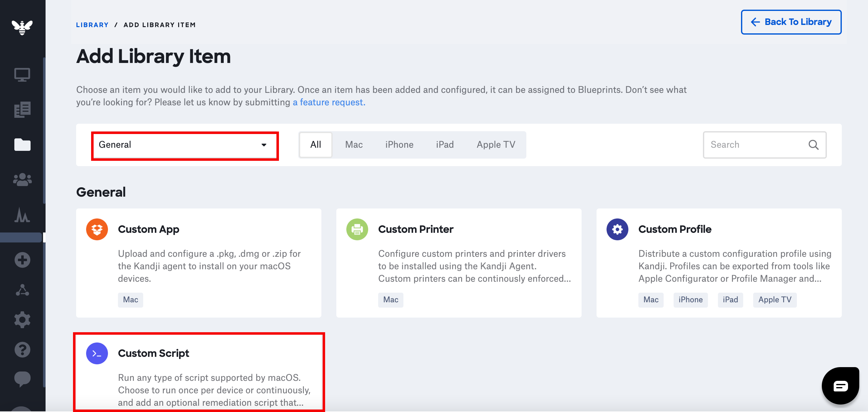Select the iPhone filter tab
This screenshot has width=868, height=412.
[x=399, y=145]
